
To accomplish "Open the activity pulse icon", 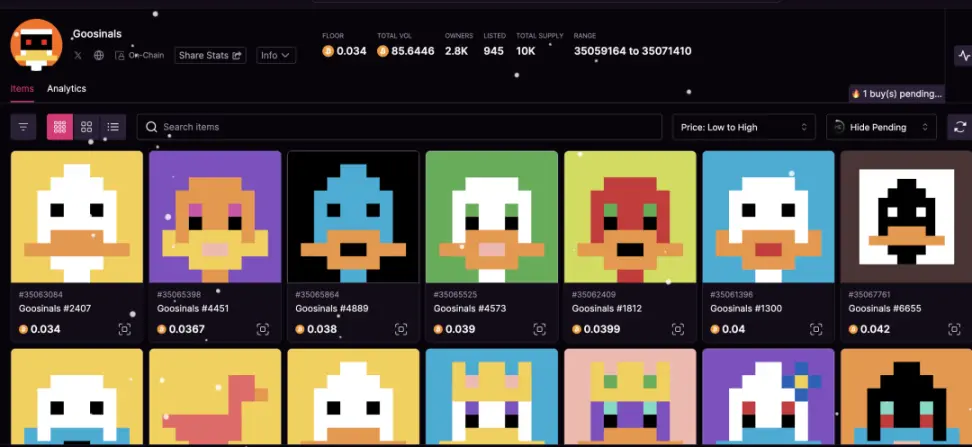I will 963,55.
